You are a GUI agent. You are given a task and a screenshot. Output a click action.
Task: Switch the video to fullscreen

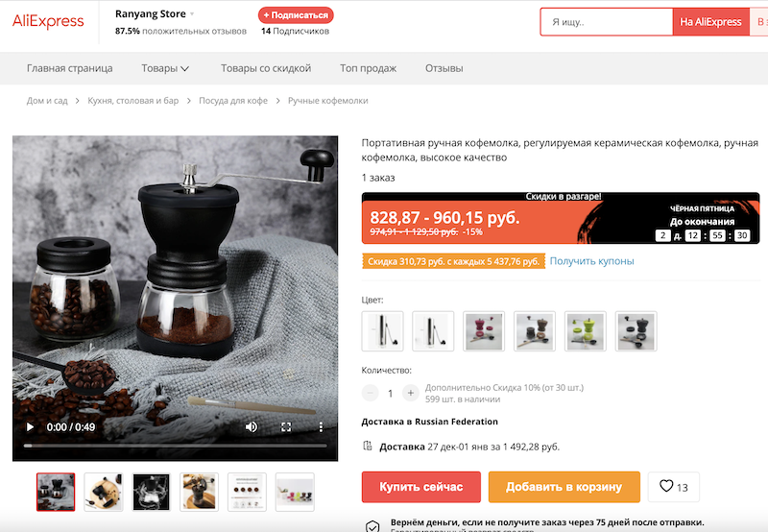tap(286, 427)
